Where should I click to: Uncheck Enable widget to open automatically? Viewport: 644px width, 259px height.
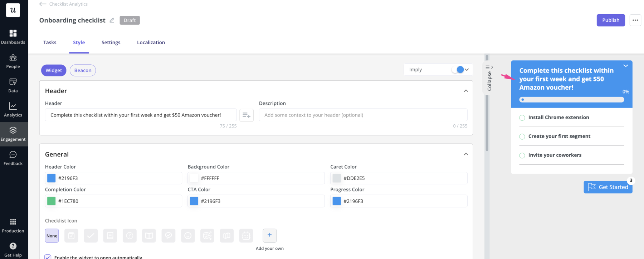coord(48,257)
